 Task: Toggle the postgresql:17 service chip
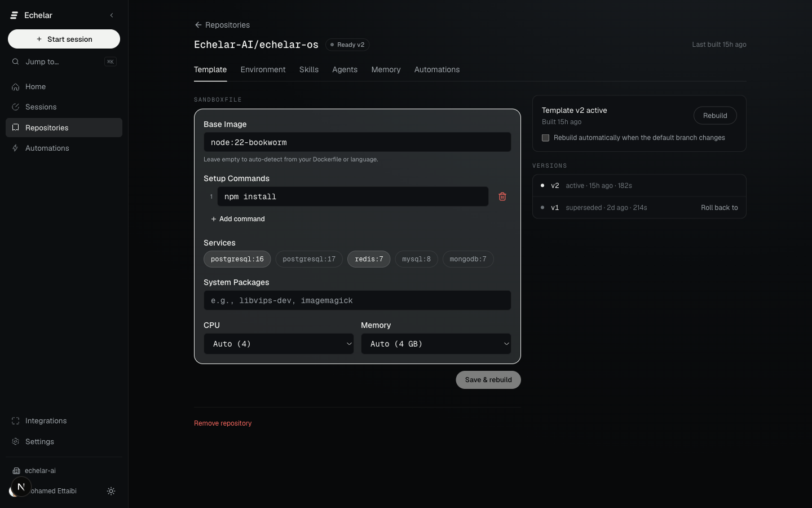point(309,259)
